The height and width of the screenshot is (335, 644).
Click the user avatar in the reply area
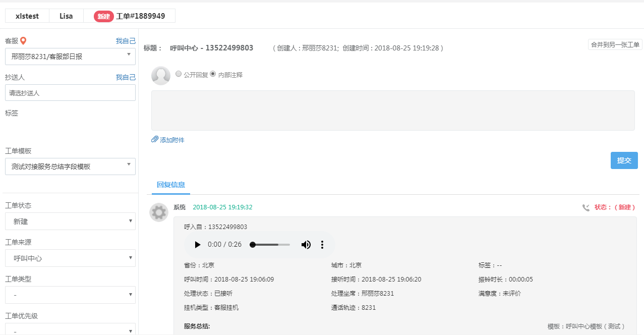click(x=161, y=76)
